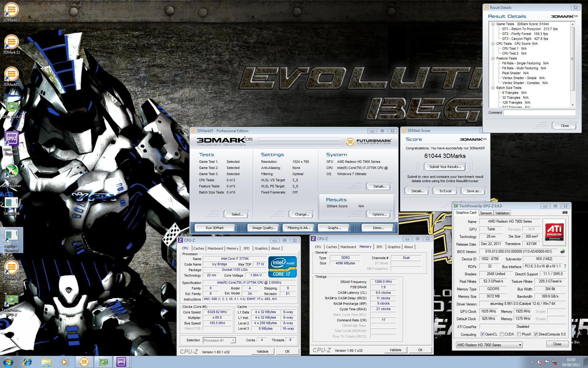The image size is (588, 368).
Task: Click Filtering & AA button
Action: pos(299,228)
